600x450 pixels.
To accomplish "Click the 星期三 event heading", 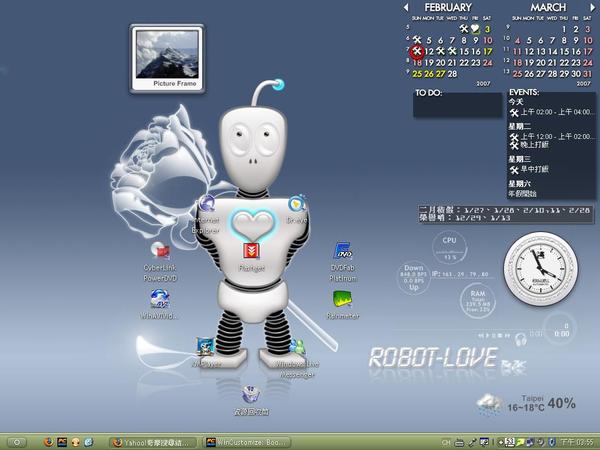I will click(x=519, y=159).
